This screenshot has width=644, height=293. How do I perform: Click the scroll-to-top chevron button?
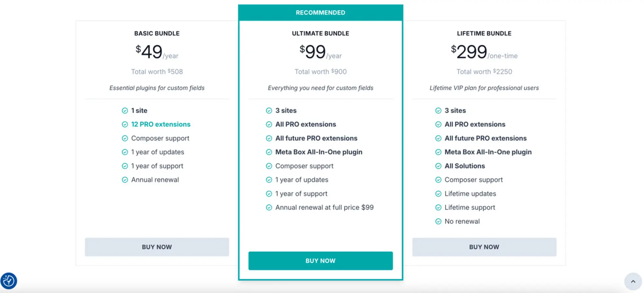pos(633,281)
